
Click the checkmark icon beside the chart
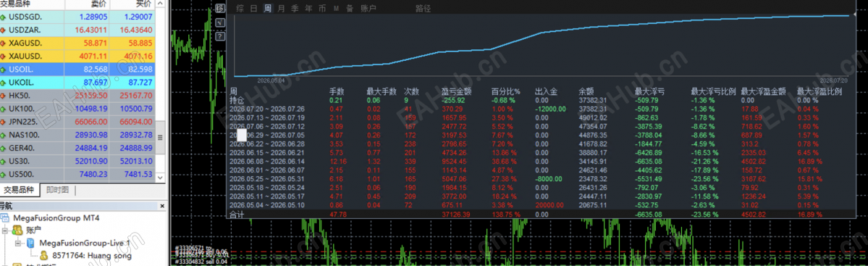click(x=220, y=22)
